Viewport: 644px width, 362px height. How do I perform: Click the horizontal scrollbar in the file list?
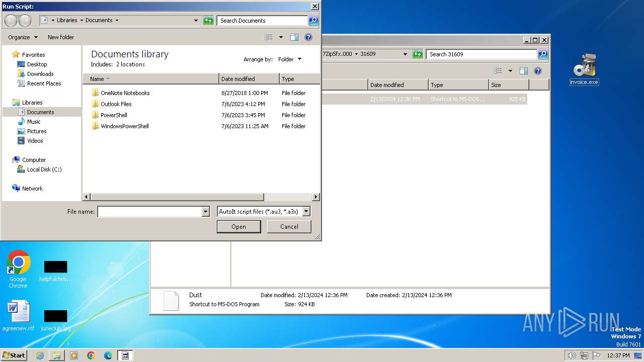(177, 197)
